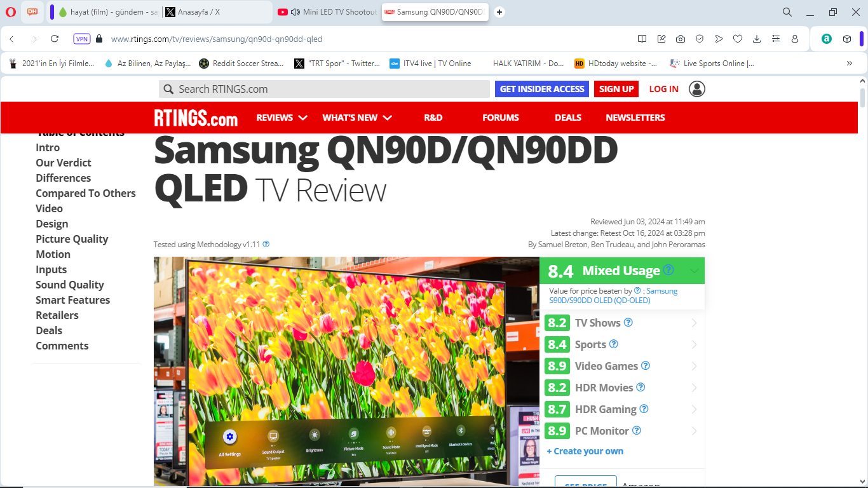Open the privacy protection shield icon
Screen dimensions: 868x488
tap(700, 39)
